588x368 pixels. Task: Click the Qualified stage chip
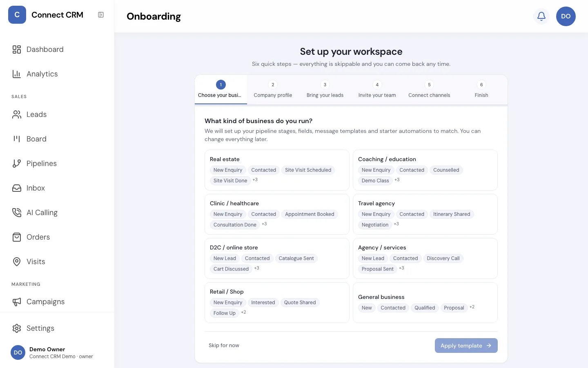click(x=425, y=308)
